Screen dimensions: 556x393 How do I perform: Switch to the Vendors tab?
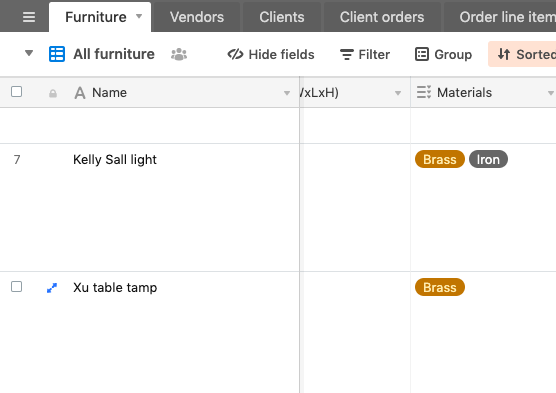click(197, 17)
